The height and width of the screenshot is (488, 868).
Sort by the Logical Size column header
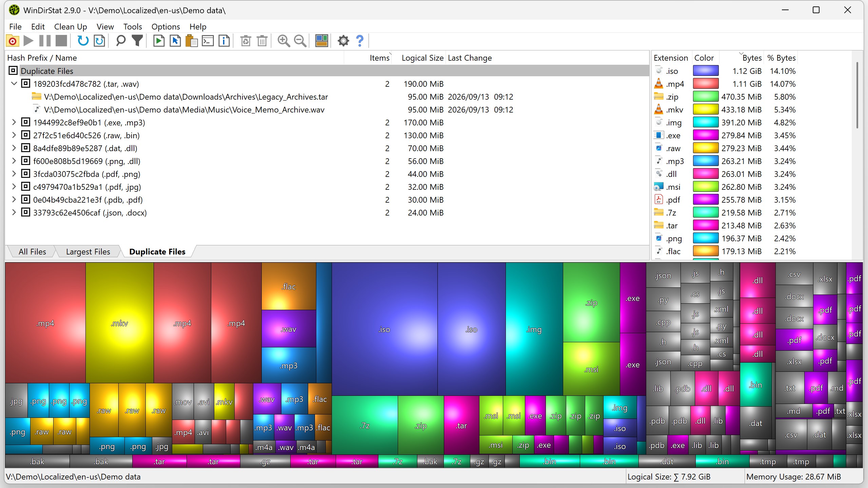point(418,58)
